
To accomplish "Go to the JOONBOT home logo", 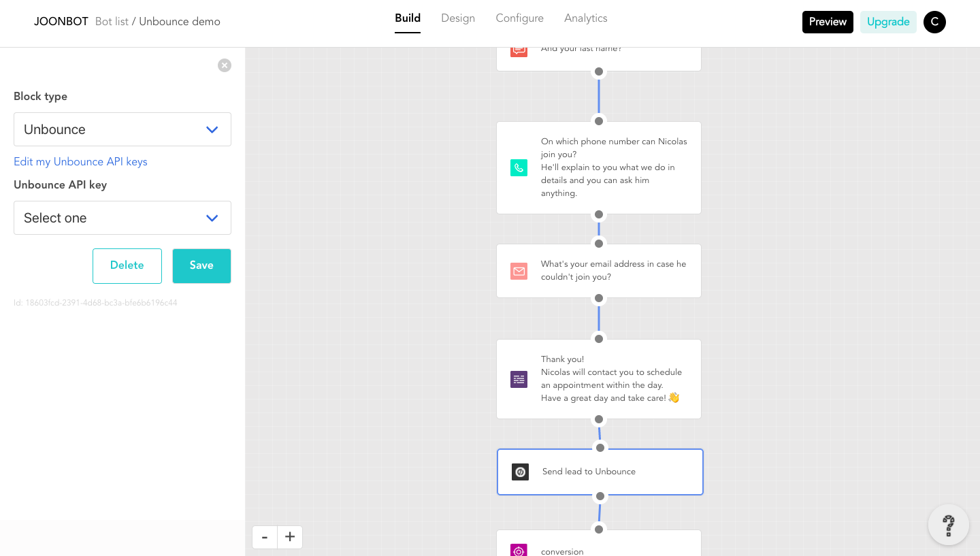I will click(x=61, y=22).
